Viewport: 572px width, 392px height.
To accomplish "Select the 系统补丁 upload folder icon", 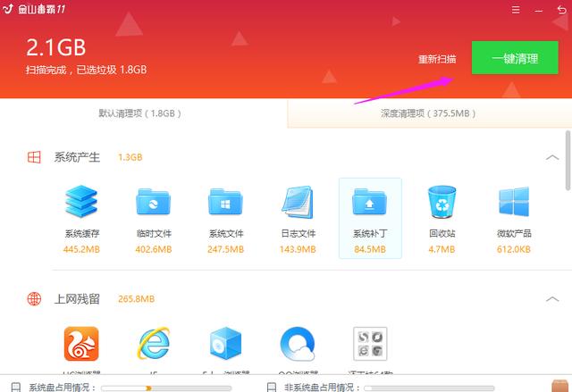I will click(369, 202).
